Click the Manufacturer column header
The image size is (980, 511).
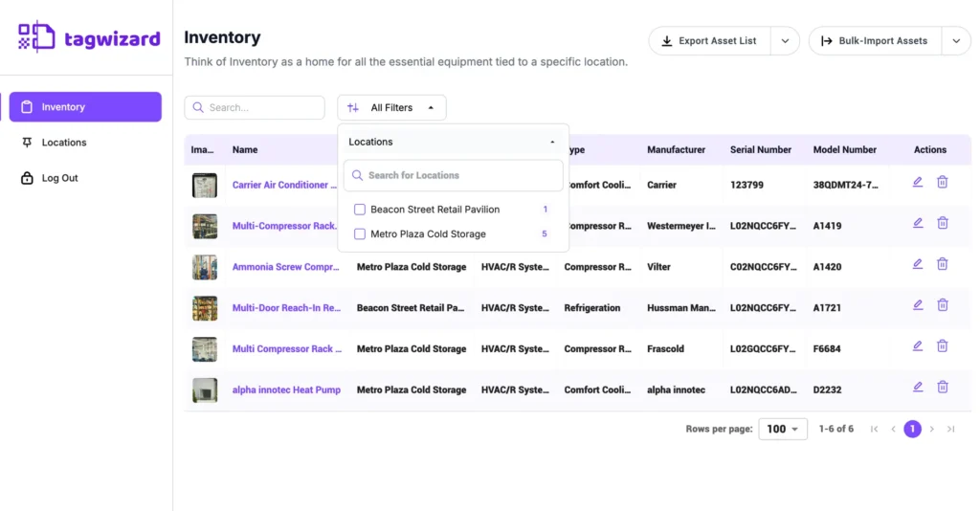pyautogui.click(x=676, y=150)
